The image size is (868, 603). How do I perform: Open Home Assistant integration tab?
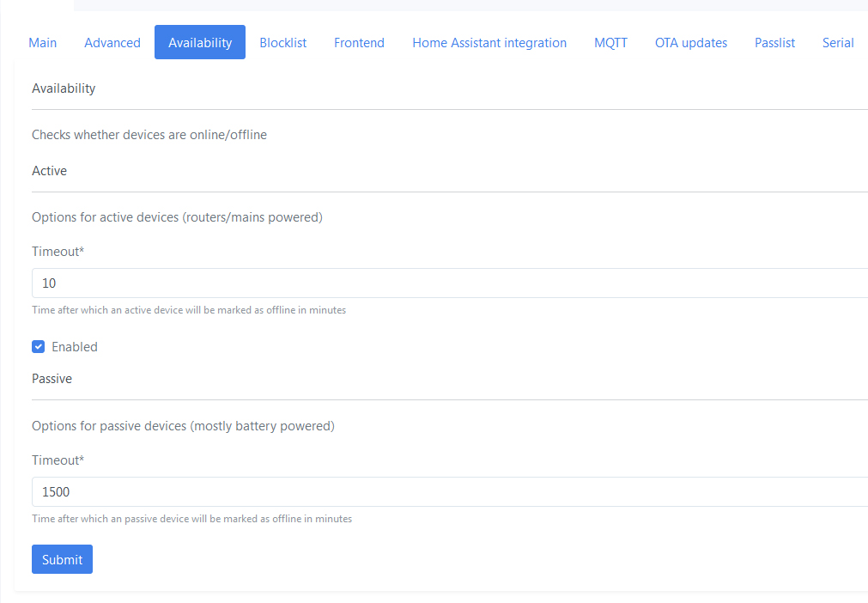click(489, 43)
